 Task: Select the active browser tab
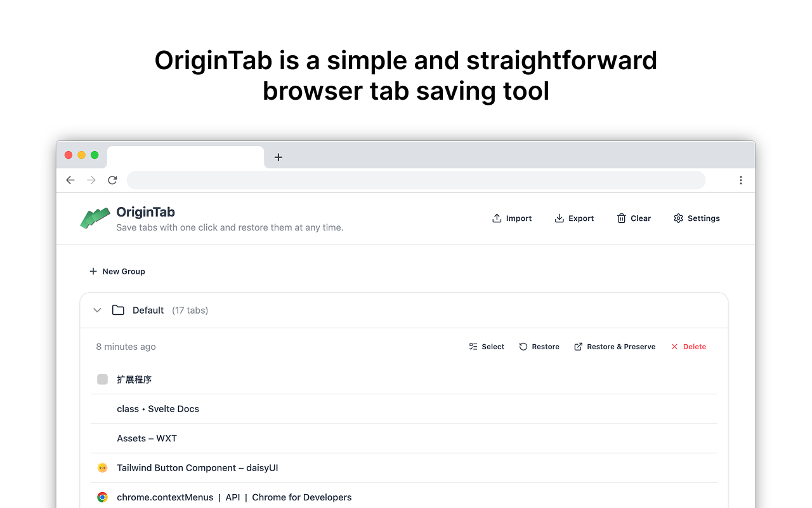point(185,157)
